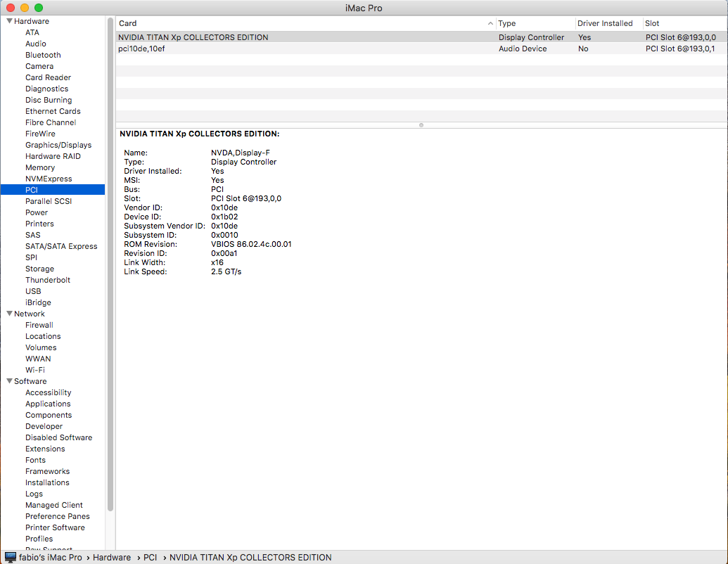
Task: Open Audio in the sidebar
Action: tap(36, 44)
